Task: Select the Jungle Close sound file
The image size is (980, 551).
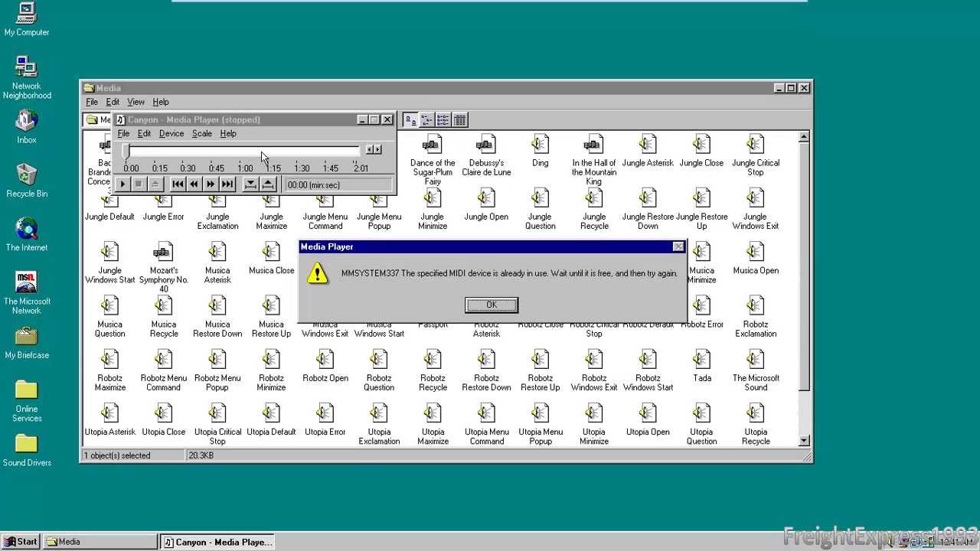Action: pos(701,150)
